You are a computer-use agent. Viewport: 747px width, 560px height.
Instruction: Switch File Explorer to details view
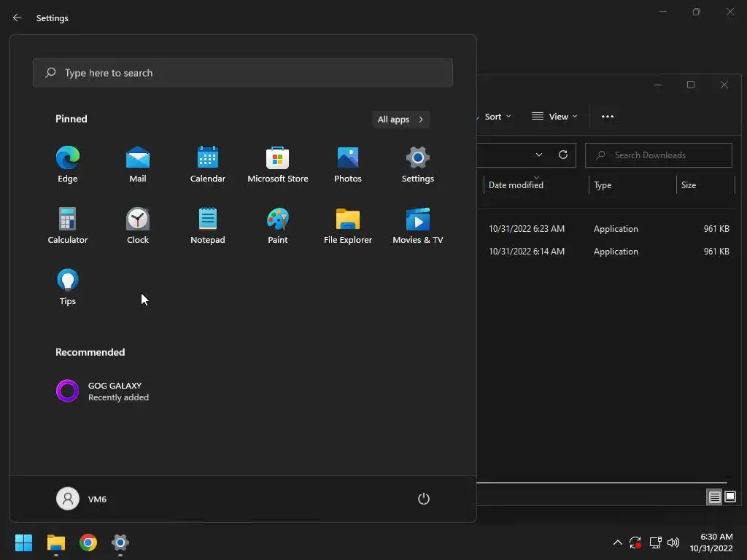714,497
